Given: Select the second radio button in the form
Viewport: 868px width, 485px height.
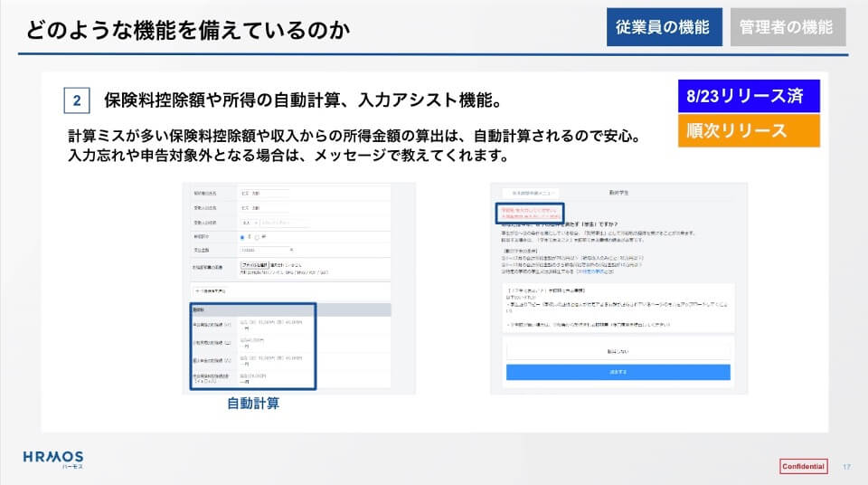Looking at the screenshot, I should click(x=257, y=237).
